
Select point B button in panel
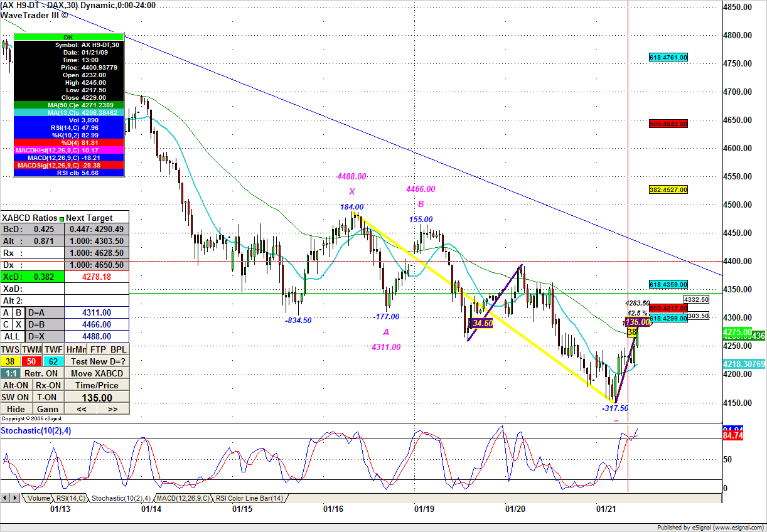19,312
